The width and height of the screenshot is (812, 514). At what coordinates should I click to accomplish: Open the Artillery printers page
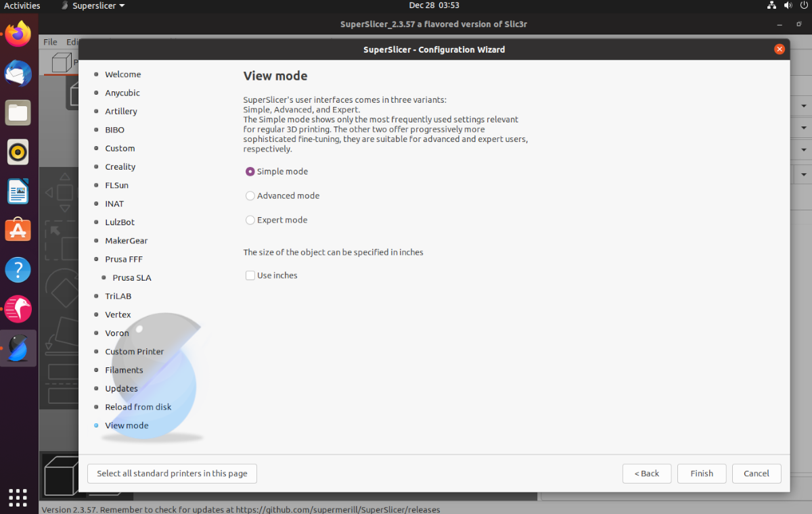click(x=121, y=112)
